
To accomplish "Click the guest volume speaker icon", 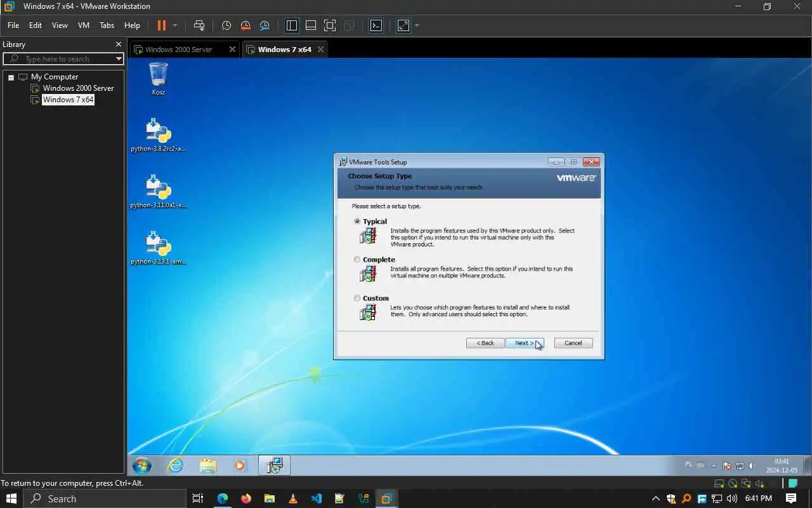I will tap(752, 465).
